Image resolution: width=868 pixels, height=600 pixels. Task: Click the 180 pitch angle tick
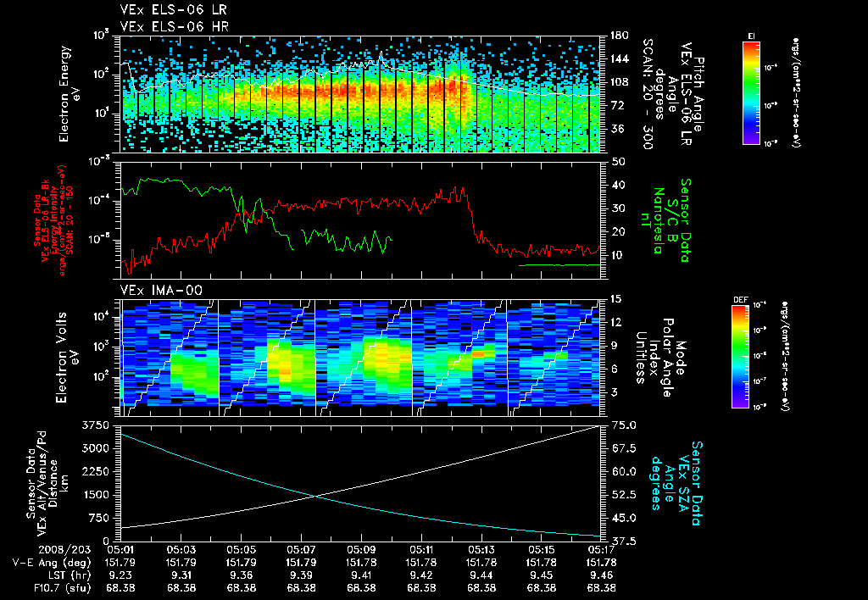620,36
